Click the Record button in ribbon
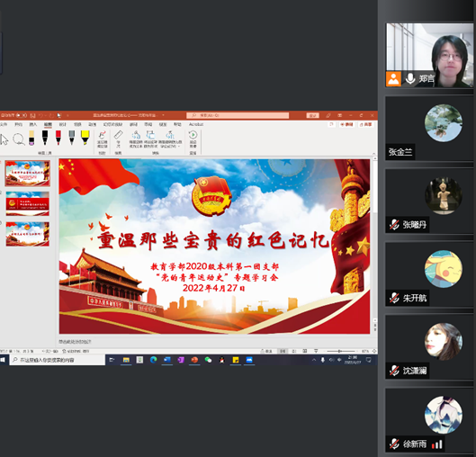Viewport: 476px width, 457px height. pos(347,124)
